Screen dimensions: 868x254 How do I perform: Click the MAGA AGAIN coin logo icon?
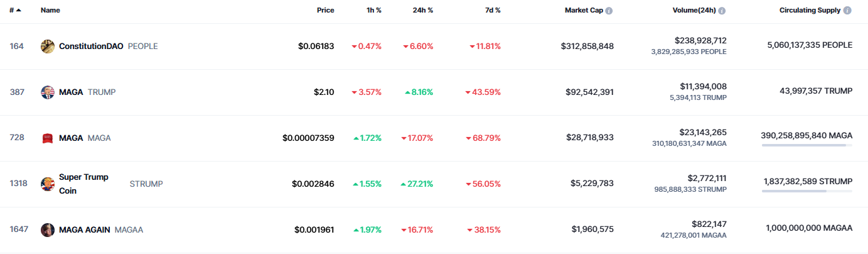[48, 230]
